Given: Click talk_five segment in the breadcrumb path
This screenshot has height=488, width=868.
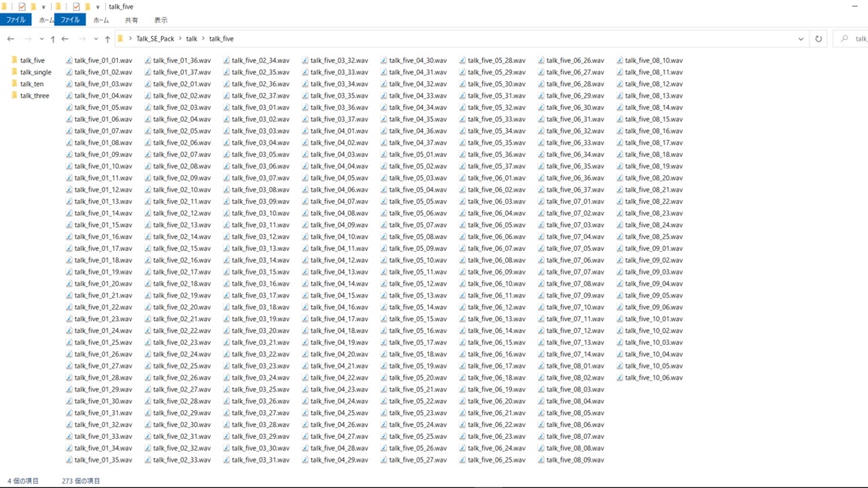Looking at the screenshot, I should click(x=221, y=39).
